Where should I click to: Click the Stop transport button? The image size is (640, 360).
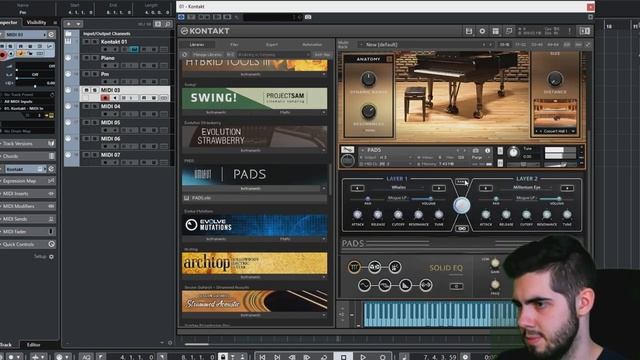(343, 357)
